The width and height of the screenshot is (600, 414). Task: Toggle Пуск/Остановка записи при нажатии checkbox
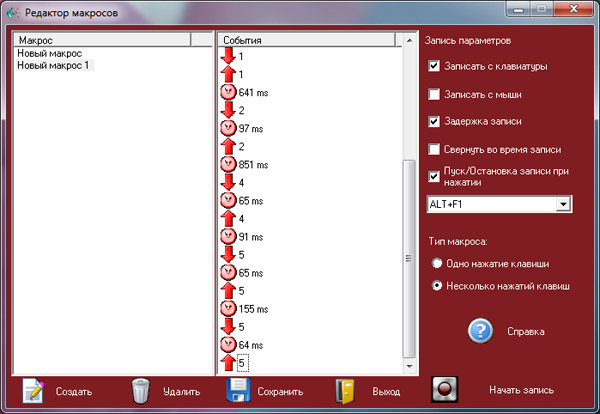tap(434, 176)
